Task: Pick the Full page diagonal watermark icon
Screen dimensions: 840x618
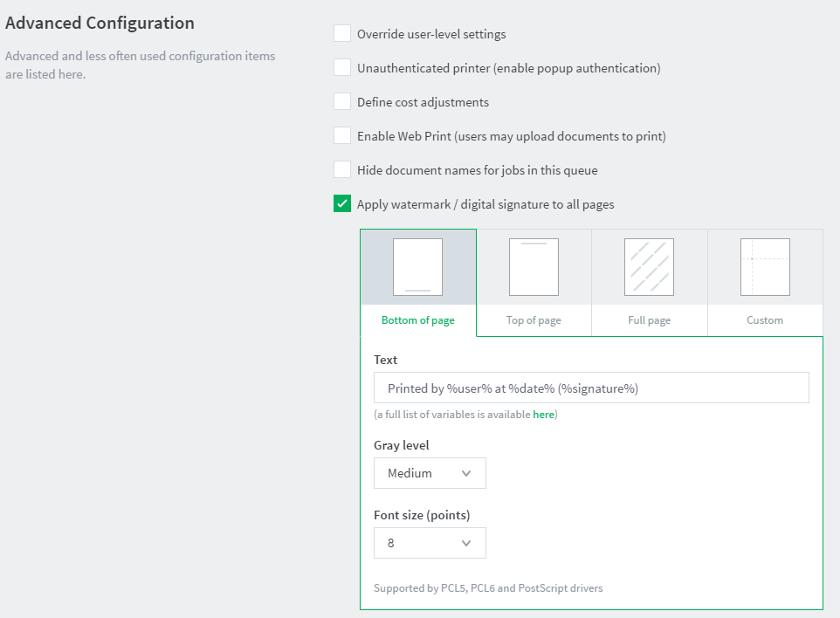Action: click(x=650, y=267)
